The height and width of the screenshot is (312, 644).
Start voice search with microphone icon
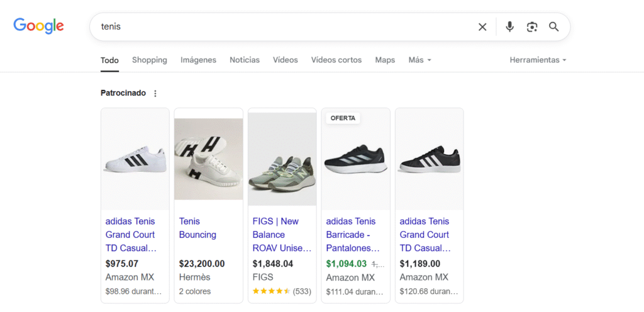(509, 27)
